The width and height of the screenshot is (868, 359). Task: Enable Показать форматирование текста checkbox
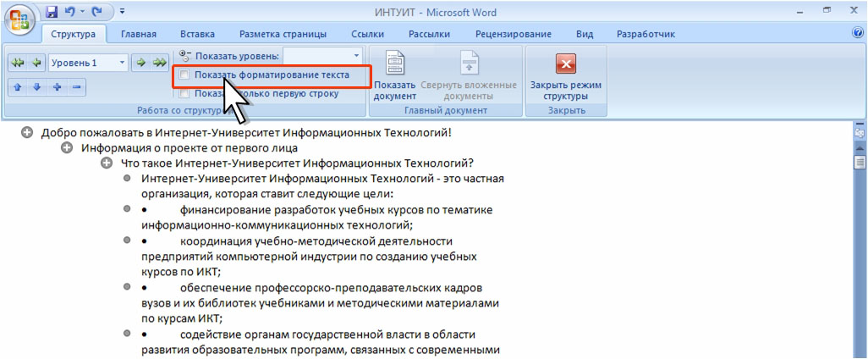184,75
